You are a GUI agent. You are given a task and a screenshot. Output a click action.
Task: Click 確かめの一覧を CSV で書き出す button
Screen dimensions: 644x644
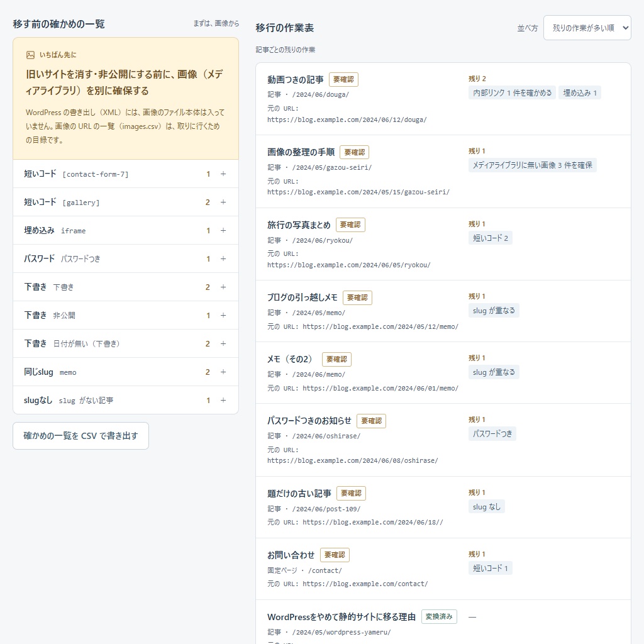tap(80, 436)
